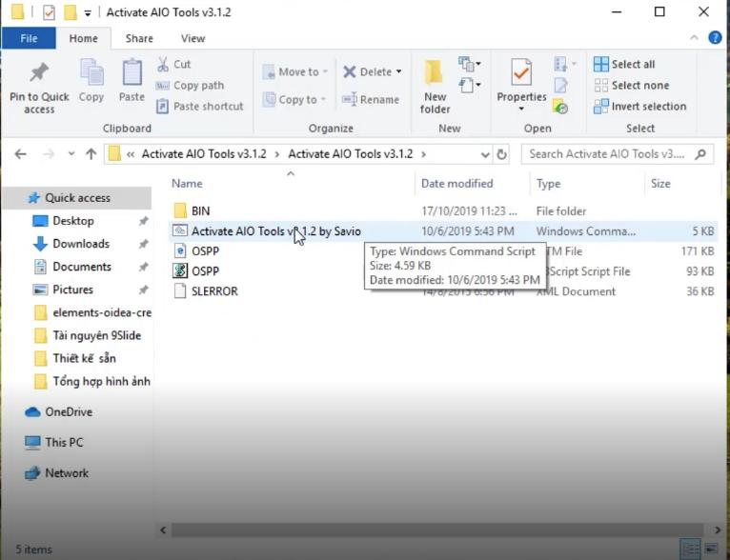Click Select none
The image size is (730, 560).
632,86
